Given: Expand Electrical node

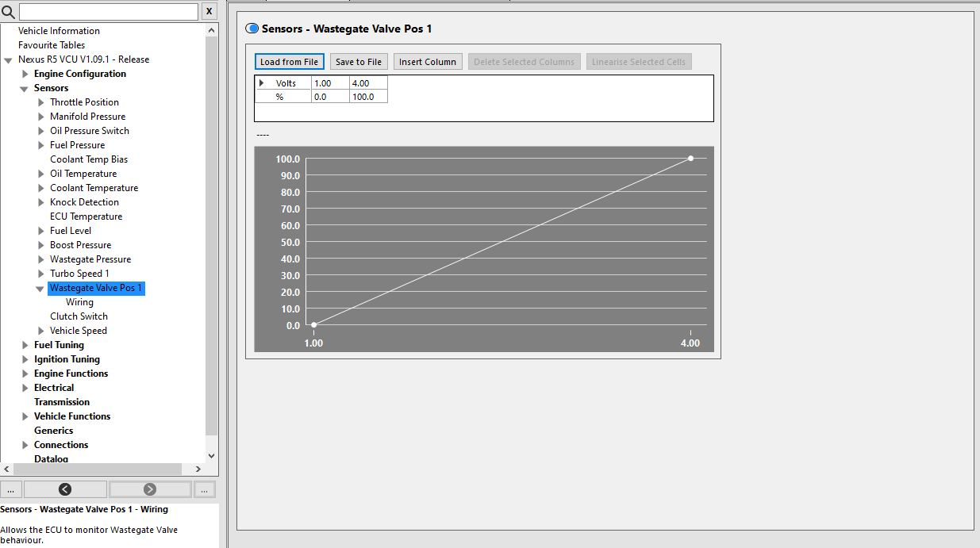Looking at the screenshot, I should [25, 388].
